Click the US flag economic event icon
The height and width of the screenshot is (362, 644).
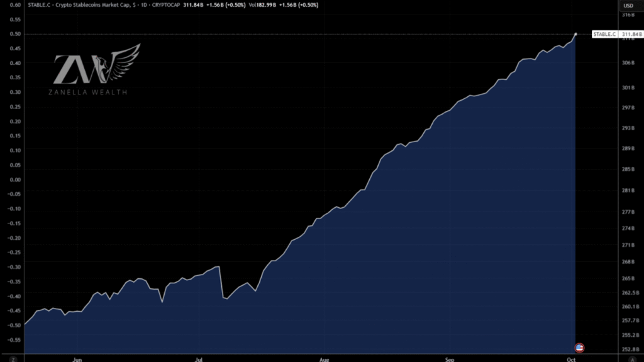point(579,347)
